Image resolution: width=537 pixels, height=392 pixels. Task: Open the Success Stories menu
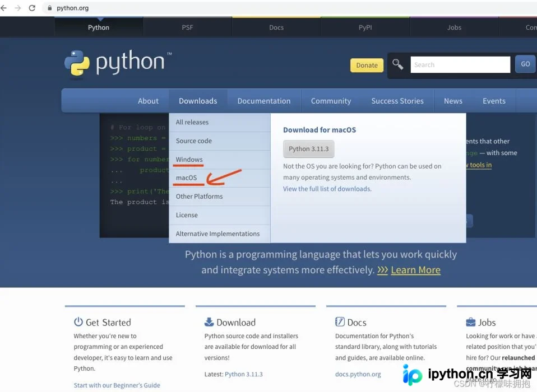click(x=397, y=101)
